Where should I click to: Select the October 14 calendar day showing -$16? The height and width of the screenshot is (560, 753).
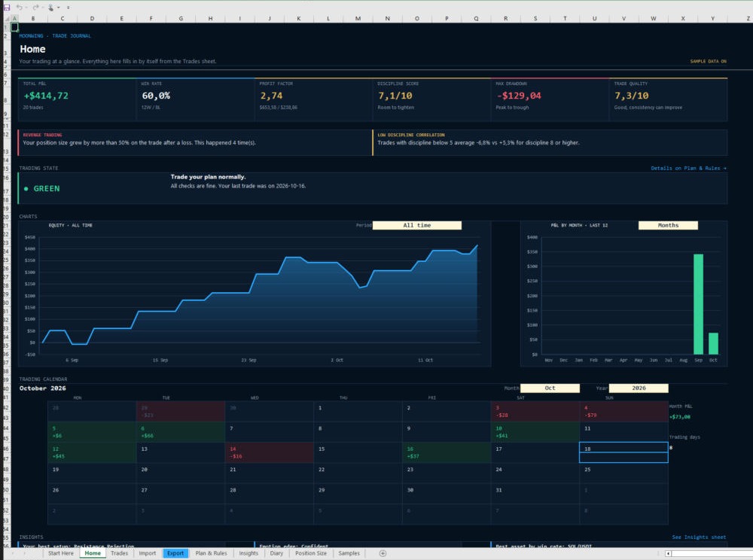point(269,452)
